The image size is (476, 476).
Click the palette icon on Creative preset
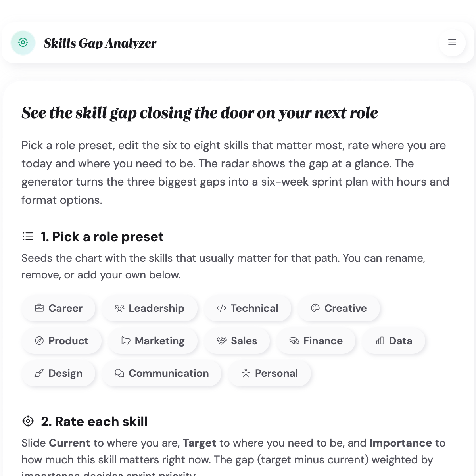point(315,308)
